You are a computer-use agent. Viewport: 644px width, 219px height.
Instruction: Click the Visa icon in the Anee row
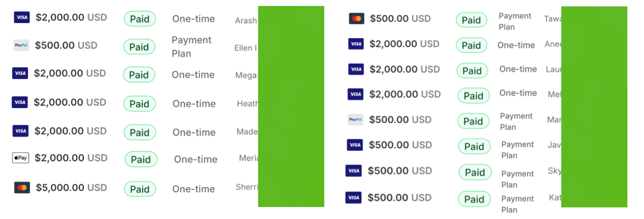[x=356, y=44]
